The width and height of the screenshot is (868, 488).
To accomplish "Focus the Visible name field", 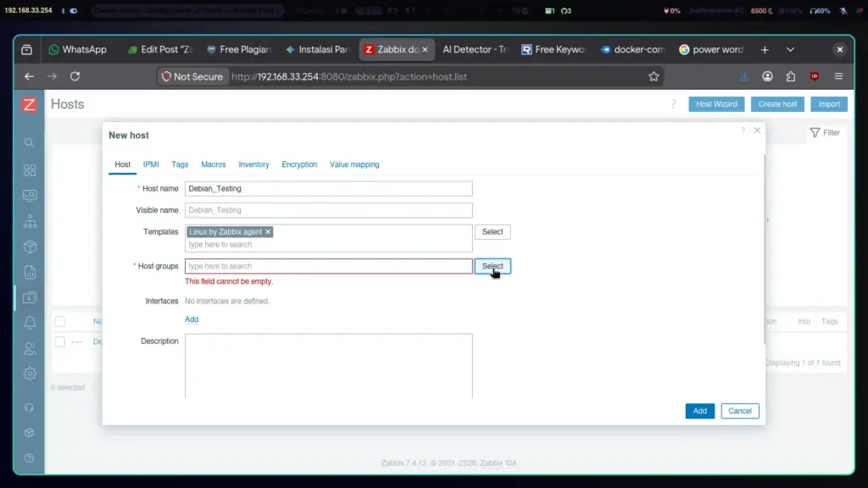I will click(x=329, y=210).
